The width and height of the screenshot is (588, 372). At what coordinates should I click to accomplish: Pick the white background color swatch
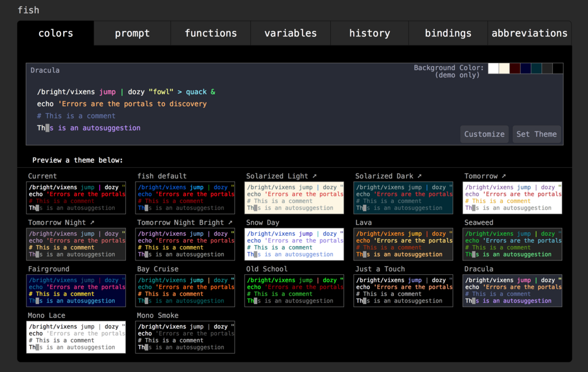(x=493, y=68)
